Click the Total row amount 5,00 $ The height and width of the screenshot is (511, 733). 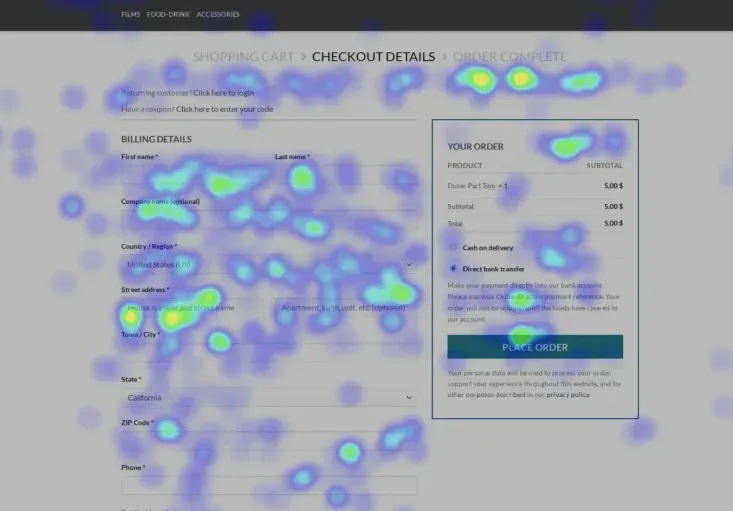[613, 223]
